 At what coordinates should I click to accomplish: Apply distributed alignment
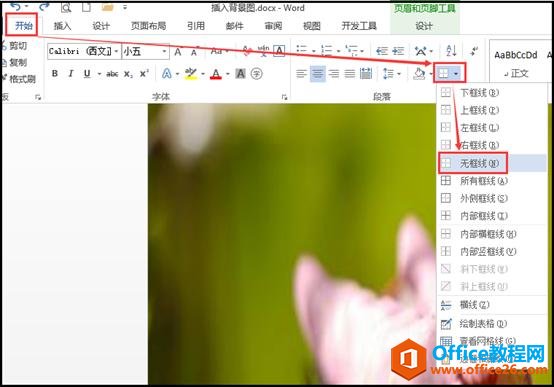[x=366, y=74]
